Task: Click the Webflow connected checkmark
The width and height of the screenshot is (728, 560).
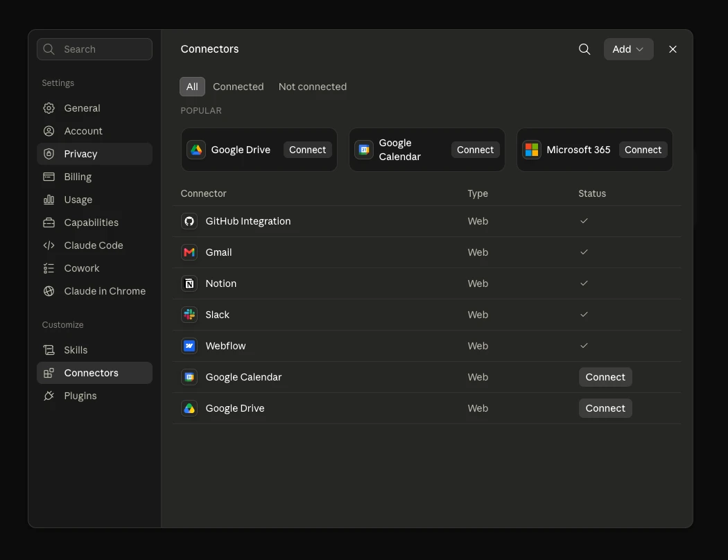Action: coord(584,345)
